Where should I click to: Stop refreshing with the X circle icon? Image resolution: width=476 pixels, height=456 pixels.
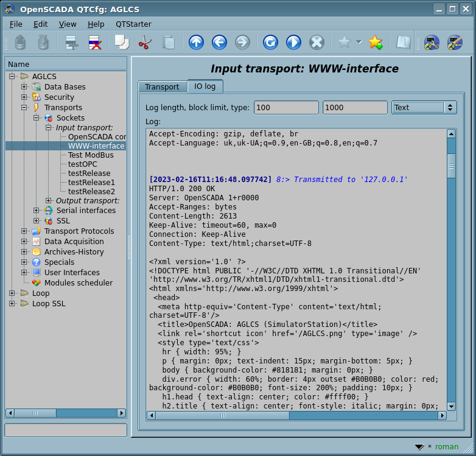pyautogui.click(x=317, y=43)
